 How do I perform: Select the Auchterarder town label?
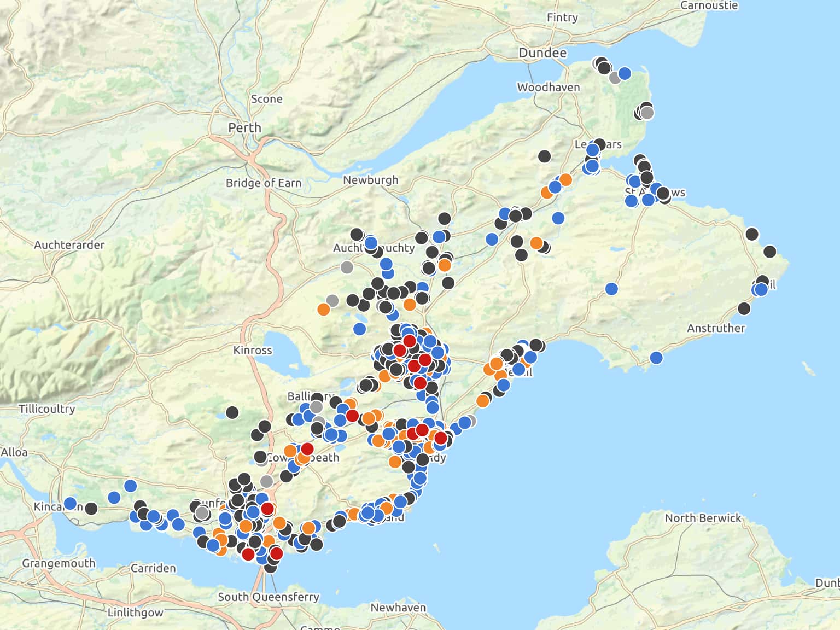(x=69, y=245)
